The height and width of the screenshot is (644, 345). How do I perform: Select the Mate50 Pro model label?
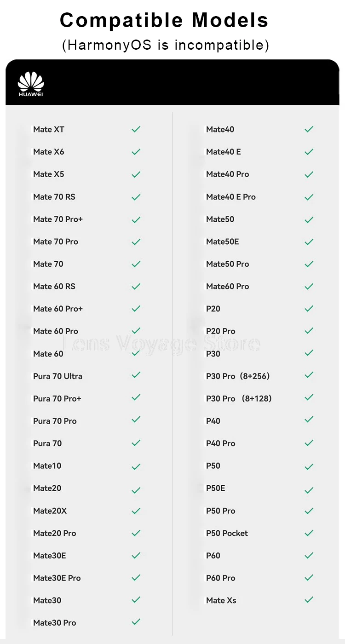[x=227, y=264]
